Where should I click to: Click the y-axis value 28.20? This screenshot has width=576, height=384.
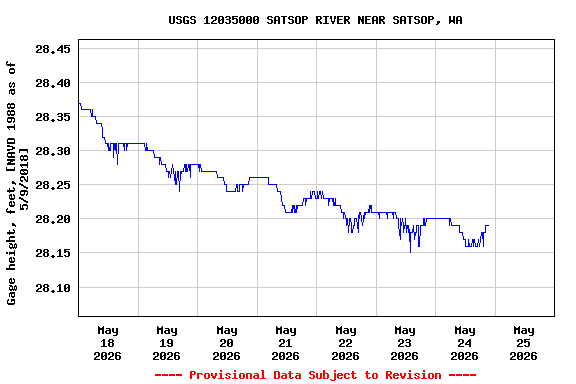[53, 219]
